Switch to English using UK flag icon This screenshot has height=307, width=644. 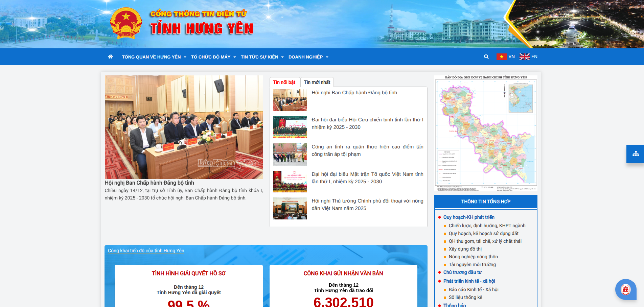524,57
